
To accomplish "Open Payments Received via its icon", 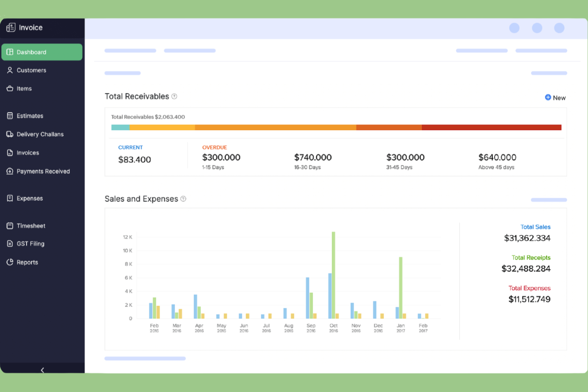I will [x=10, y=171].
